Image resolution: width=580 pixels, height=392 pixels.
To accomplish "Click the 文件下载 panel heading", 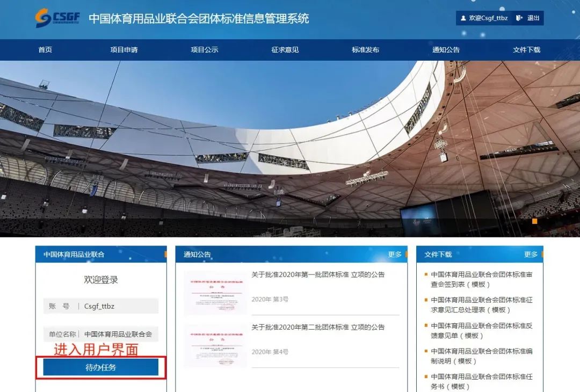I will (x=438, y=255).
